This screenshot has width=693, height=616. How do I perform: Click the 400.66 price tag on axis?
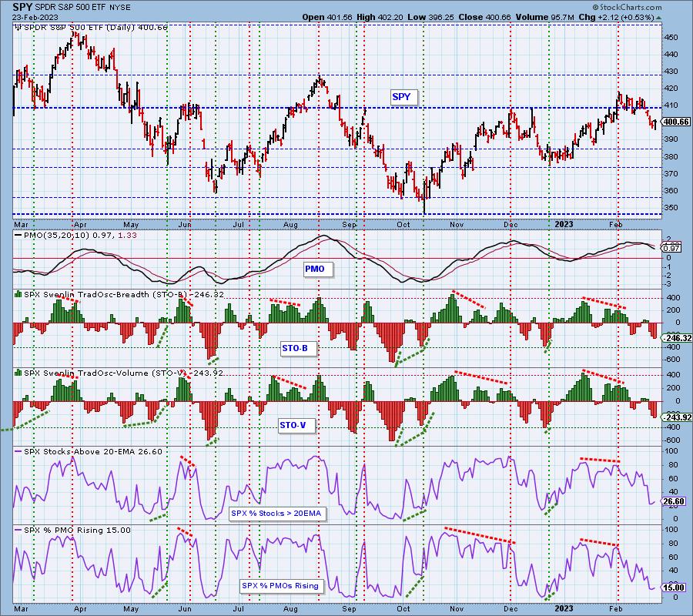pyautogui.click(x=676, y=122)
